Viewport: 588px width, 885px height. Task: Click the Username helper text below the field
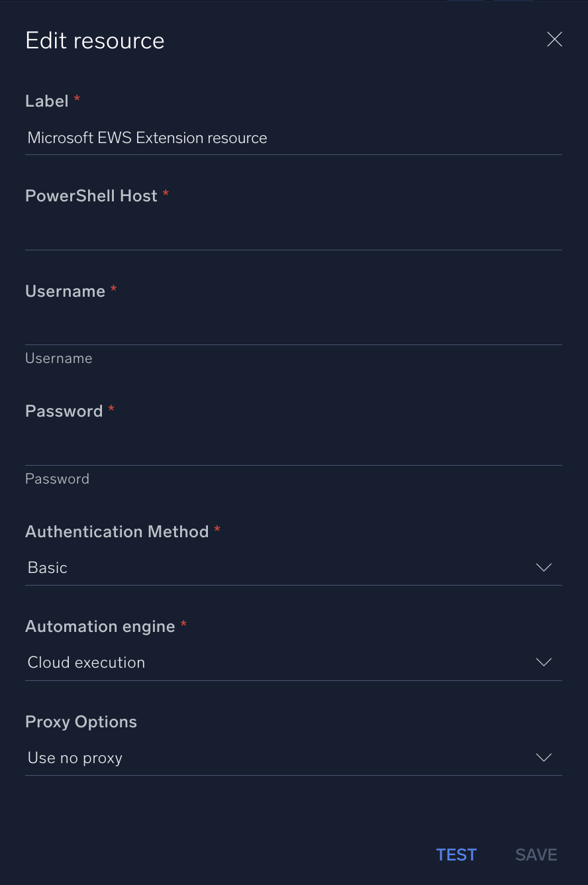click(x=58, y=358)
